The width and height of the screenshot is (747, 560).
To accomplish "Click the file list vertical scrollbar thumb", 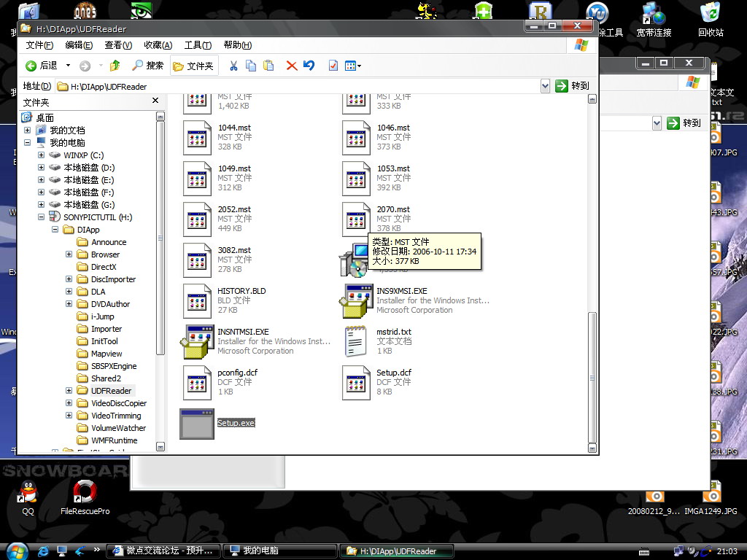I will [592, 377].
